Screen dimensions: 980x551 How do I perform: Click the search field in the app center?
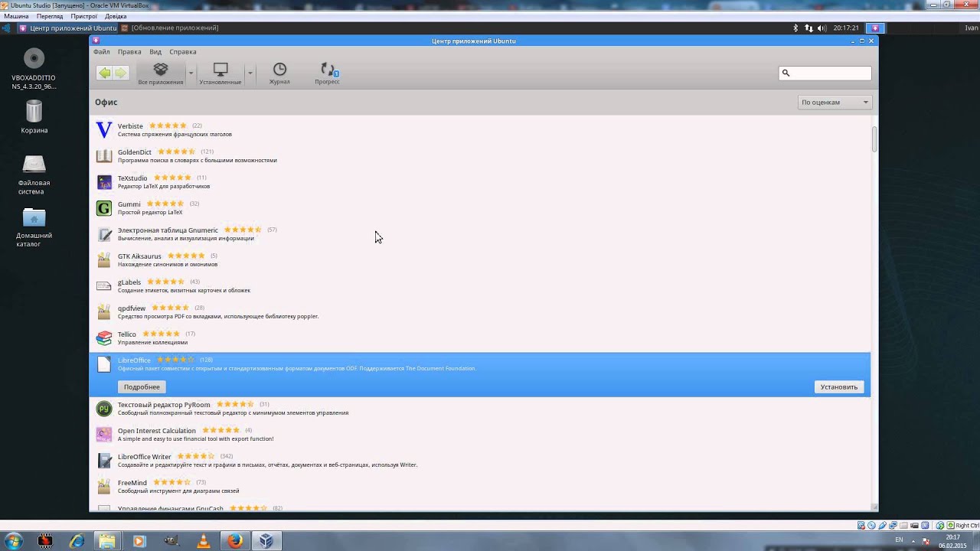(x=825, y=73)
